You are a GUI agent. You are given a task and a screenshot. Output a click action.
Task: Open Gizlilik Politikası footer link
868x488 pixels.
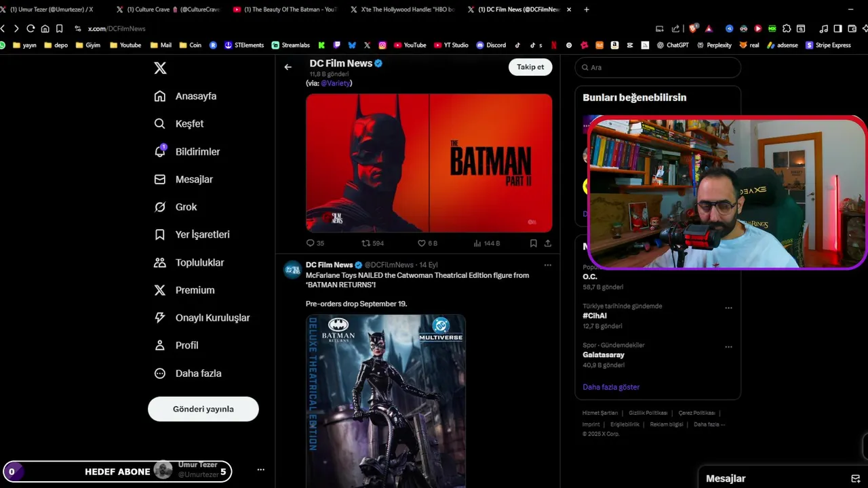pyautogui.click(x=648, y=413)
